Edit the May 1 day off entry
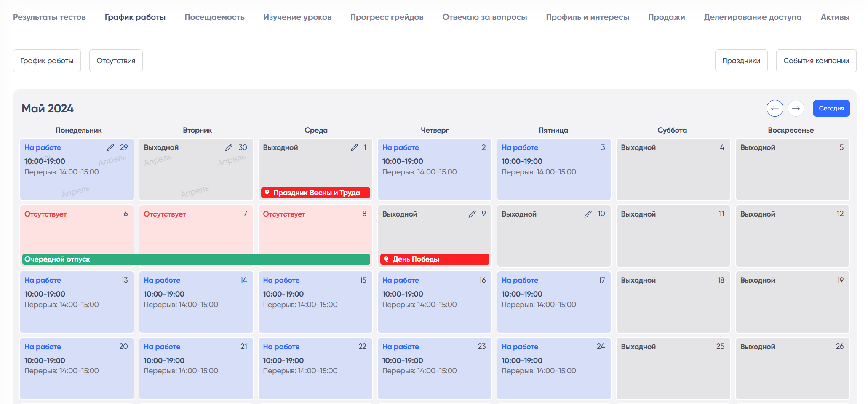This screenshot has width=868, height=404. [x=354, y=147]
